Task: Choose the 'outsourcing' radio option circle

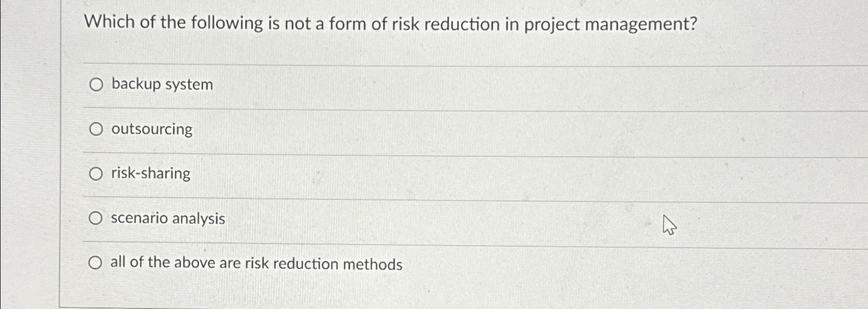Action: click(96, 129)
